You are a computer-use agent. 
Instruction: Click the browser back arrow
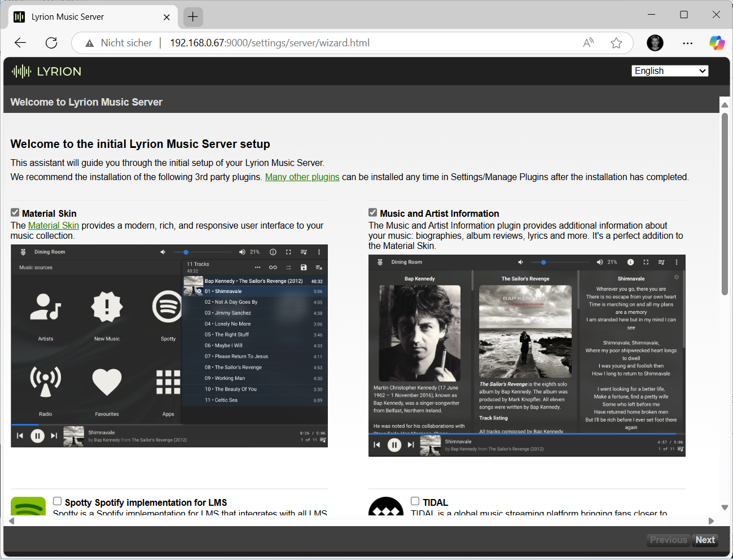click(x=20, y=43)
